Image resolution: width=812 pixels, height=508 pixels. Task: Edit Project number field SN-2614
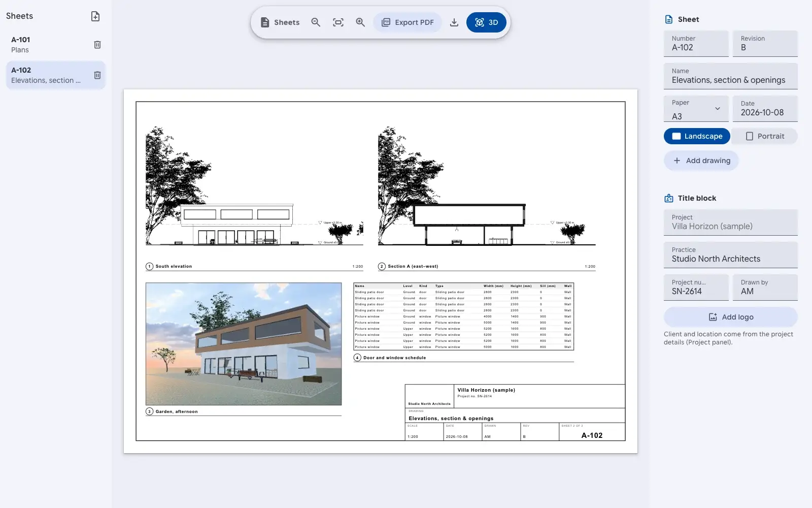[x=696, y=288]
